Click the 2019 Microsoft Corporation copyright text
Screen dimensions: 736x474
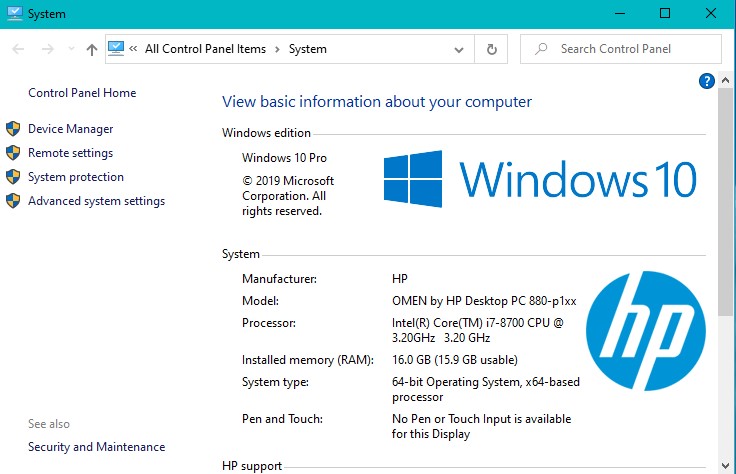pos(288,196)
